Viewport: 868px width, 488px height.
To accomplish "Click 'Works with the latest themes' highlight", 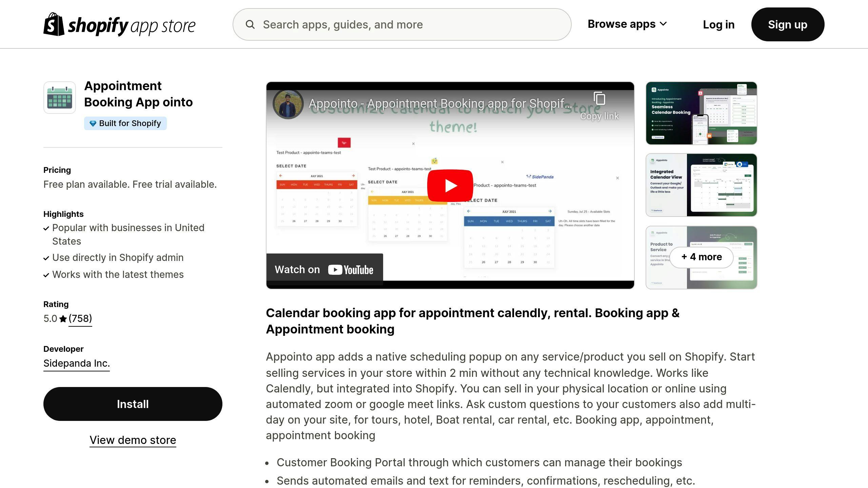I will 118,274.
